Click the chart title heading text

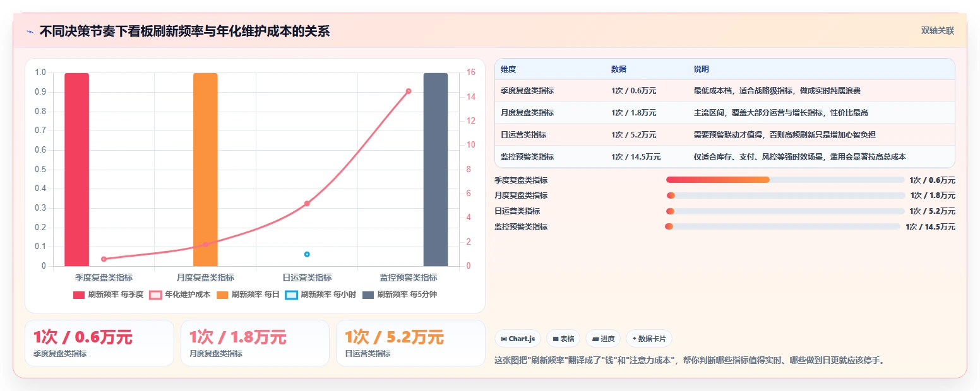184,31
